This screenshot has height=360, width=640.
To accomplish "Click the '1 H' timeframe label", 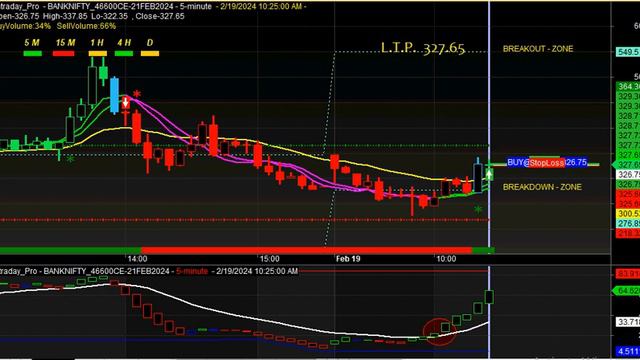I will point(97,42).
